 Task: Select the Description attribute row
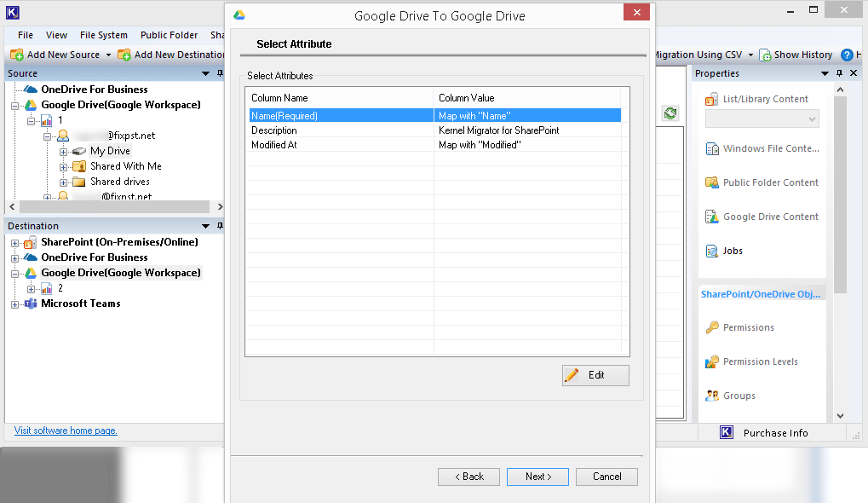[435, 130]
